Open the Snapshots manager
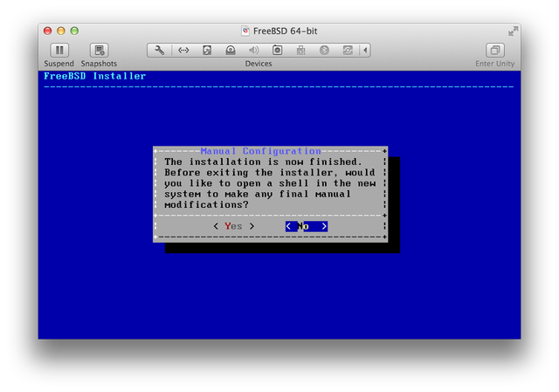Viewport: 559px width, 392px height. [99, 51]
